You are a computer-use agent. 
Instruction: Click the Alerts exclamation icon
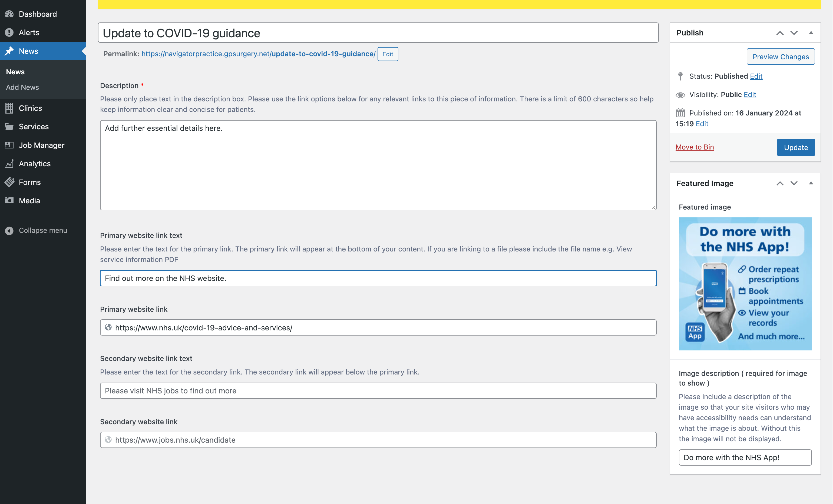click(9, 32)
